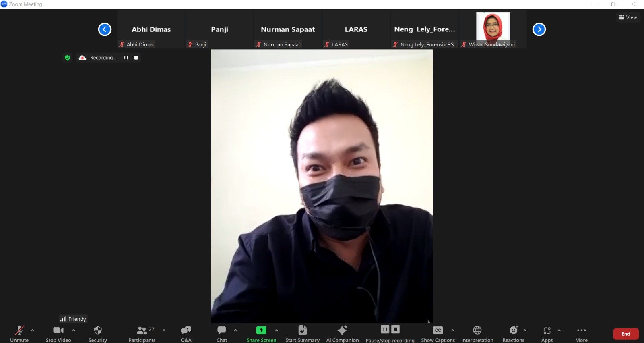
Task: Open the View layout menu
Action: click(x=628, y=17)
